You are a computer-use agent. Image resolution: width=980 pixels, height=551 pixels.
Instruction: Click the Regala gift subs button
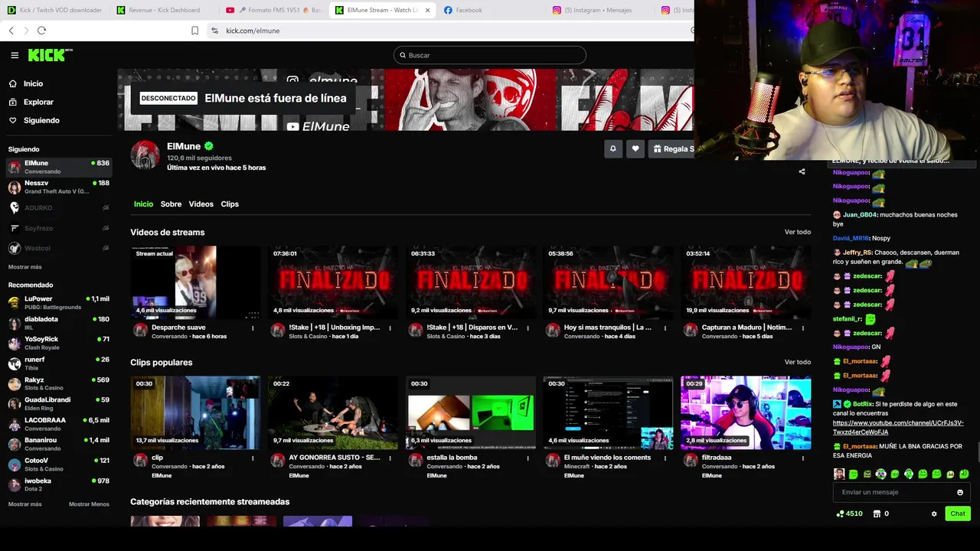(671, 149)
